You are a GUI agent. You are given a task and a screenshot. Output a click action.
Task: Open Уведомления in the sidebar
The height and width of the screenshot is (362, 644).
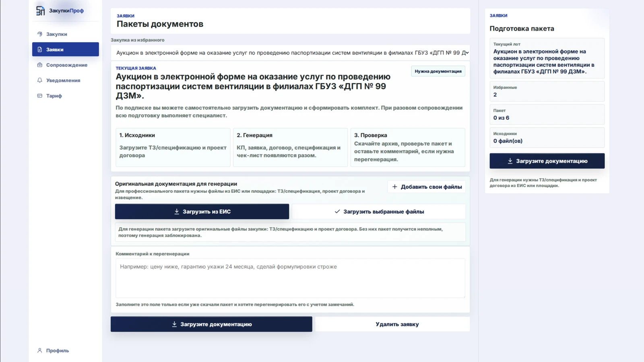pos(66,80)
